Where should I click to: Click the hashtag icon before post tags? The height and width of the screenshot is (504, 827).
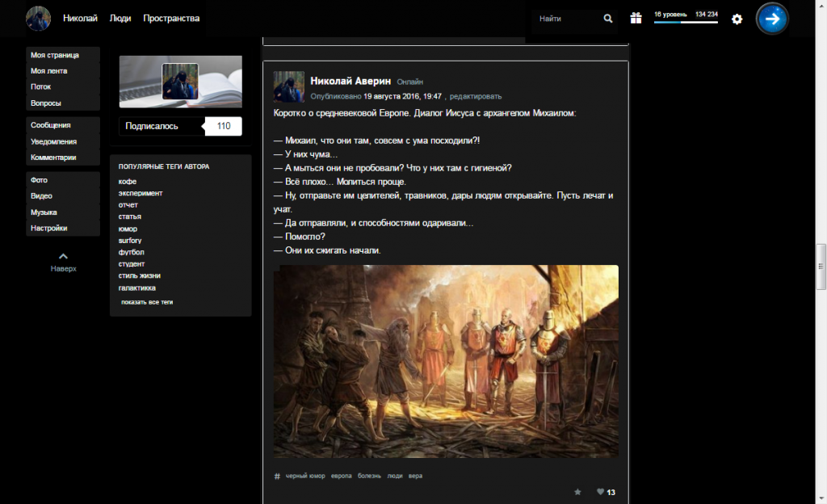277,476
